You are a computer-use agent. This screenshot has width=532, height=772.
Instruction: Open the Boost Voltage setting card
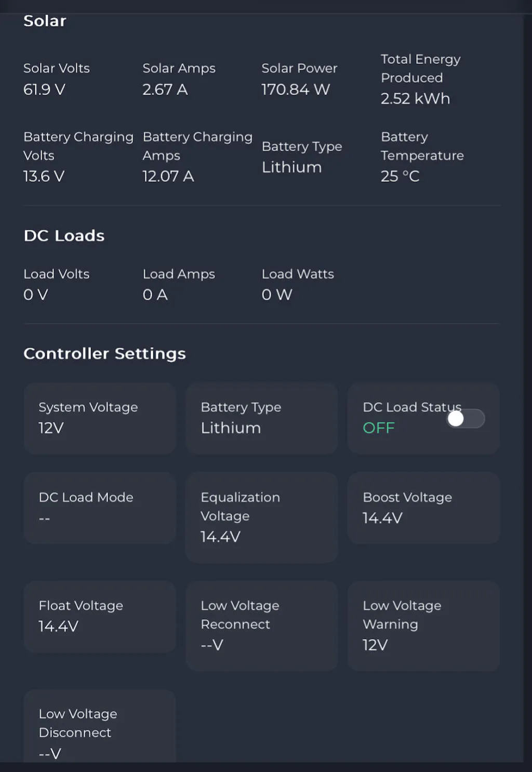[423, 508]
